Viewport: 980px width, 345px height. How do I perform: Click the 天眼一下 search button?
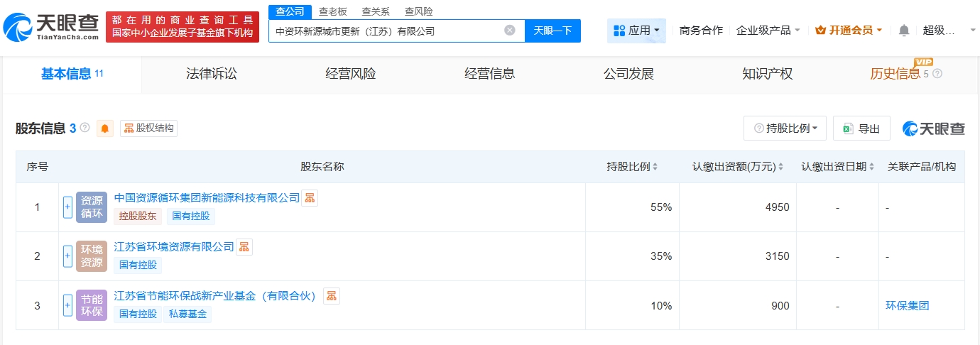point(552,31)
